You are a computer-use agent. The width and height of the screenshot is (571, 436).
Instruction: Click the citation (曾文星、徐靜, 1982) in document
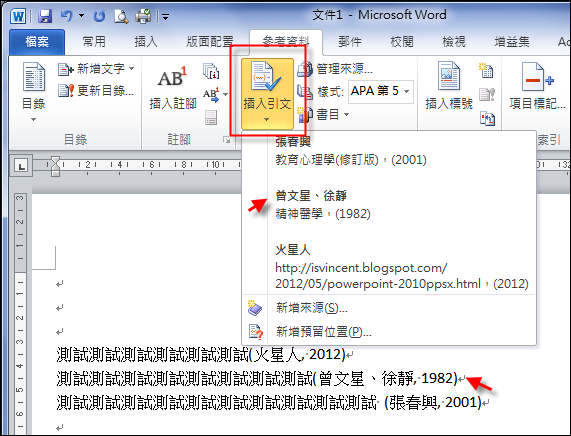pyautogui.click(x=385, y=378)
